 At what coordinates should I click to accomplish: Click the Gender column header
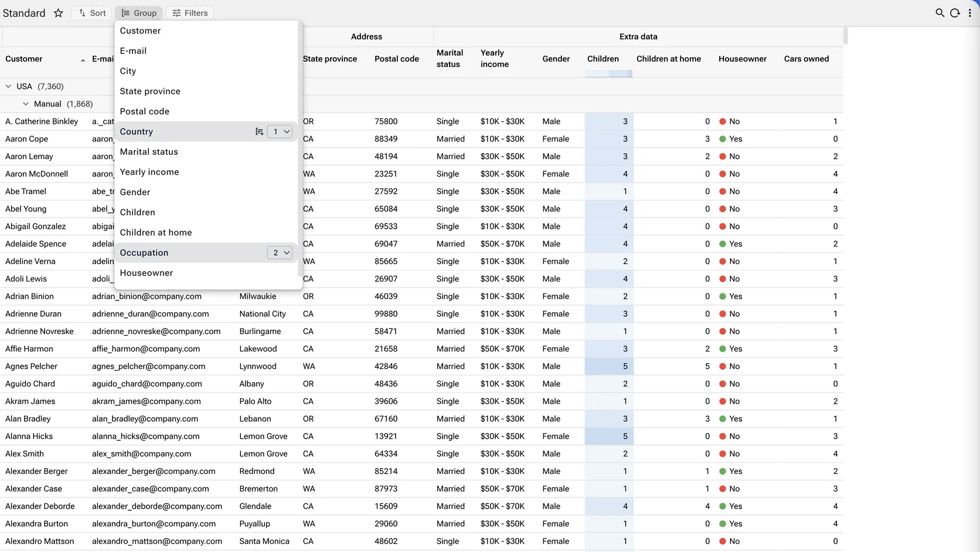556,59
